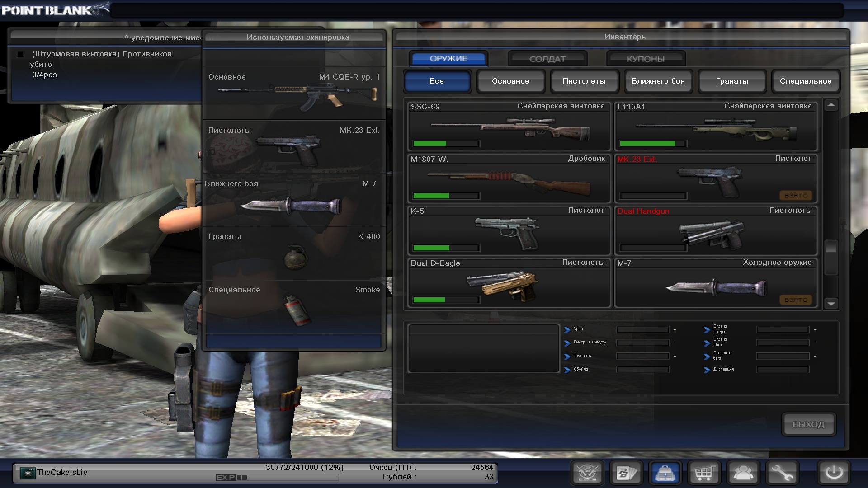868x488 pixels.
Task: Click the power exit icon
Action: (x=834, y=473)
